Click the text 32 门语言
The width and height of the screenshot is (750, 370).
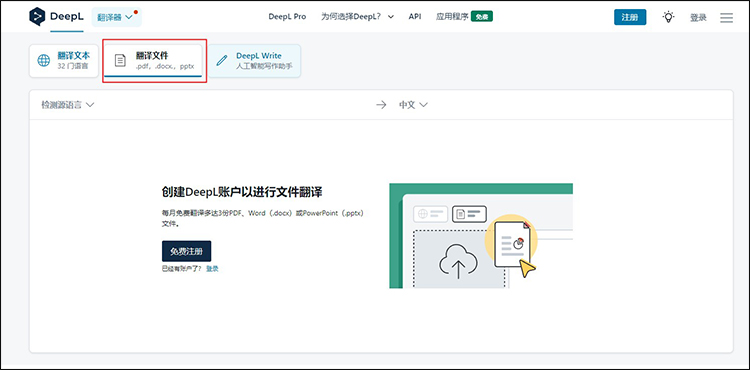tap(73, 66)
